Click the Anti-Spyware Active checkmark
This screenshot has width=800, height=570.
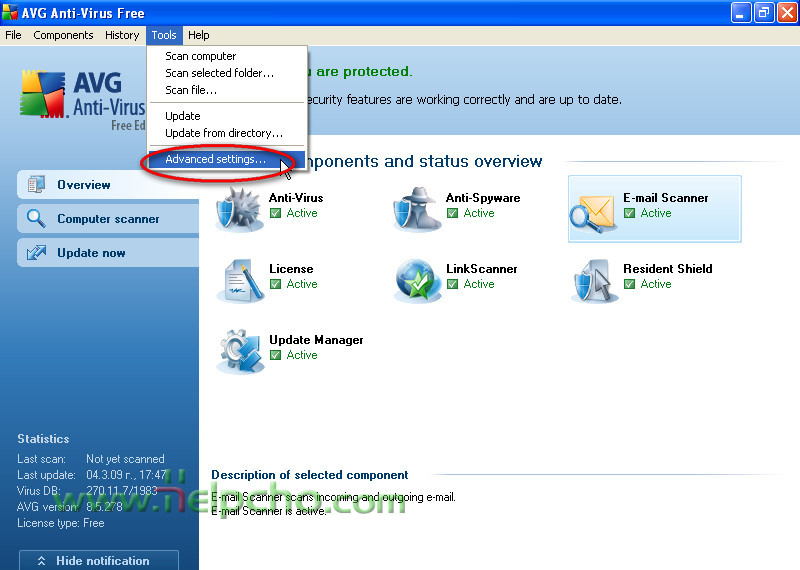(x=453, y=213)
